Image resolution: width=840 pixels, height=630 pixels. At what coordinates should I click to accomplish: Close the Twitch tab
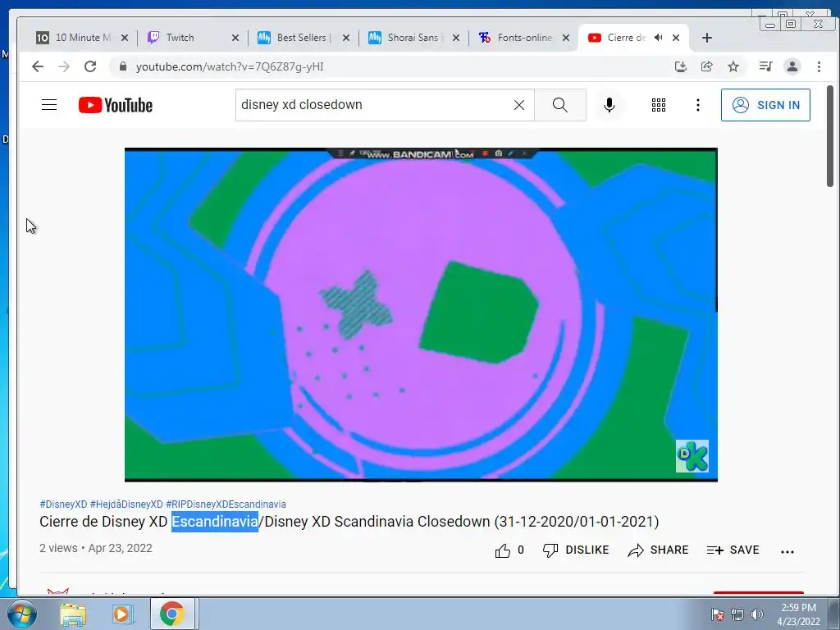[235, 38]
